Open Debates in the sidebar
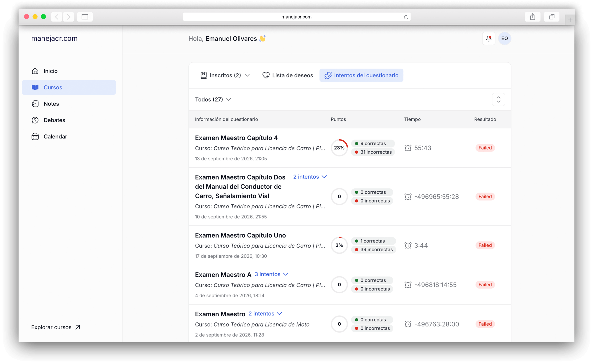 coord(54,120)
